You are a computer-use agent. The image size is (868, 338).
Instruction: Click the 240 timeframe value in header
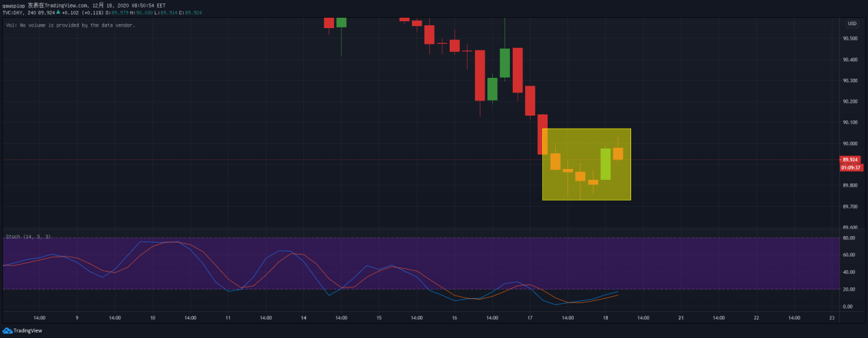click(30, 12)
